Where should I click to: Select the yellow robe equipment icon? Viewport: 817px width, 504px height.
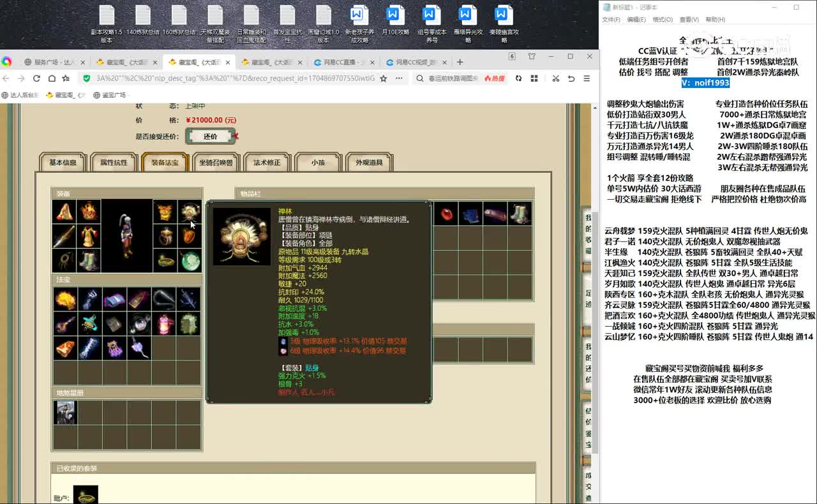click(88, 236)
